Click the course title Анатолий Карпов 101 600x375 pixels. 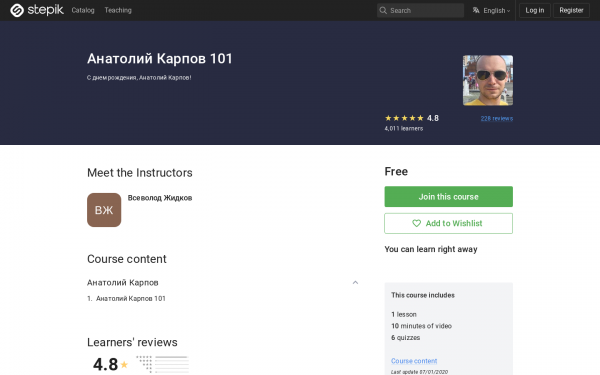160,59
